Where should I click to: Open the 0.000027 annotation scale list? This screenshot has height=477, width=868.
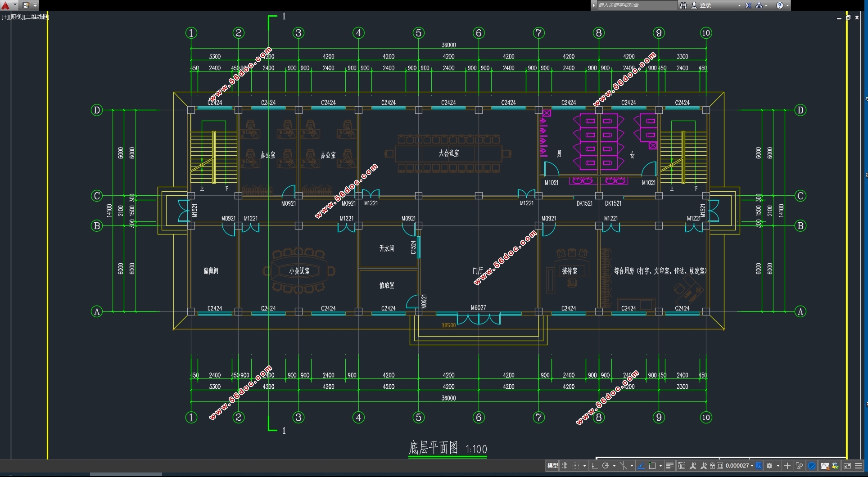[x=739, y=466]
